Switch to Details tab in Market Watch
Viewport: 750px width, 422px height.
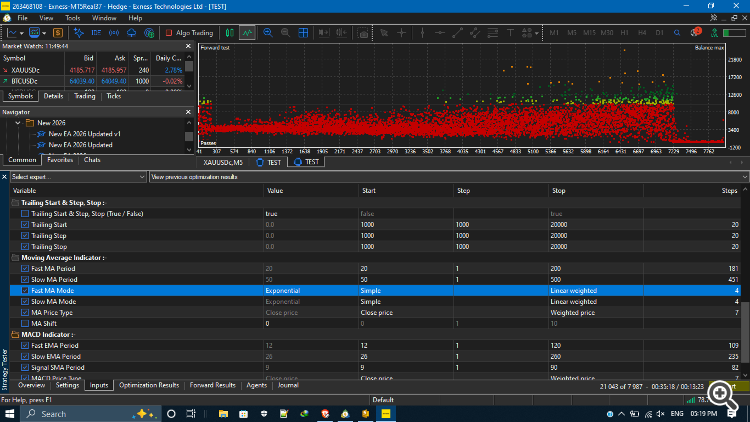click(53, 96)
